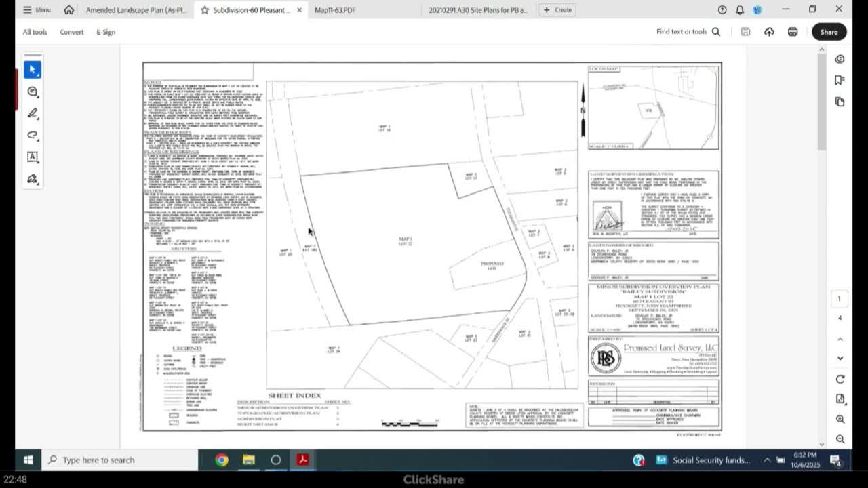The width and height of the screenshot is (868, 488).
Task: Click the cloud upload icon
Action: (769, 32)
